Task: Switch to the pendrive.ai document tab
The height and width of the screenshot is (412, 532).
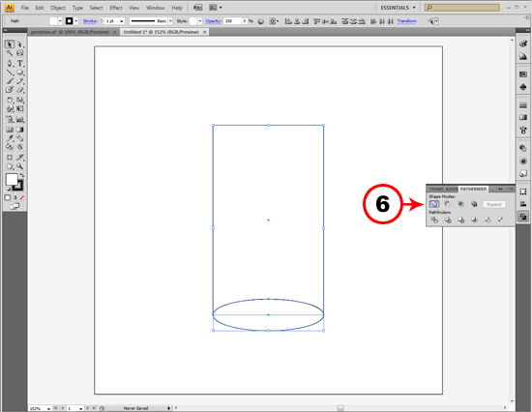Action: [70, 32]
